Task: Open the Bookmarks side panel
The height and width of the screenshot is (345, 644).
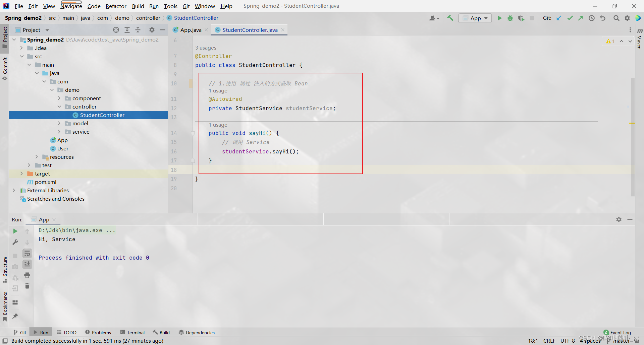Action: click(x=5, y=306)
